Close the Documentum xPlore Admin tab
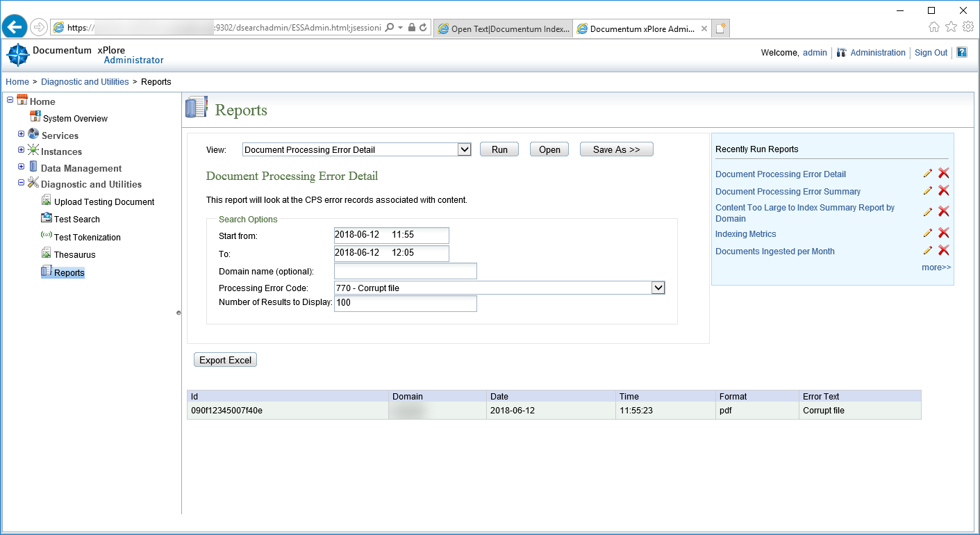 704,28
